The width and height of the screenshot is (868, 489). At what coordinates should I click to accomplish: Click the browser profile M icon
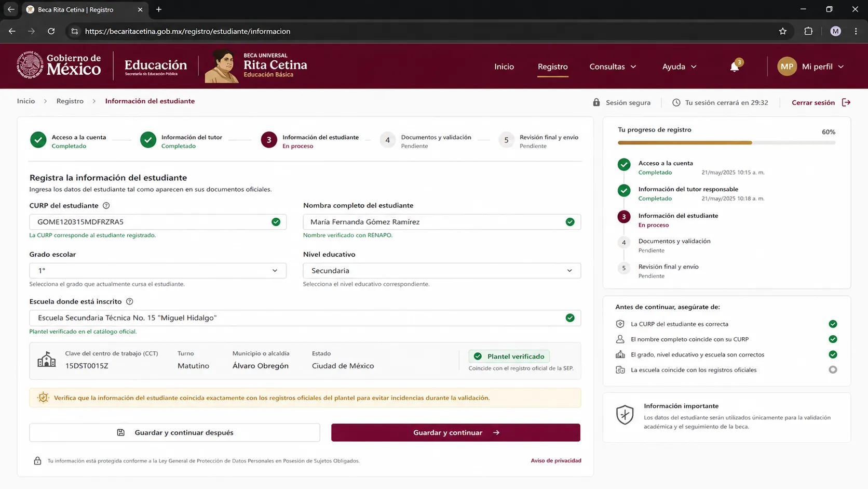pos(835,31)
